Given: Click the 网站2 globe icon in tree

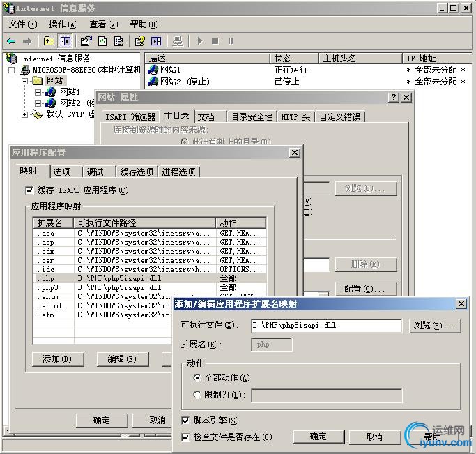Looking at the screenshot, I should coord(51,103).
